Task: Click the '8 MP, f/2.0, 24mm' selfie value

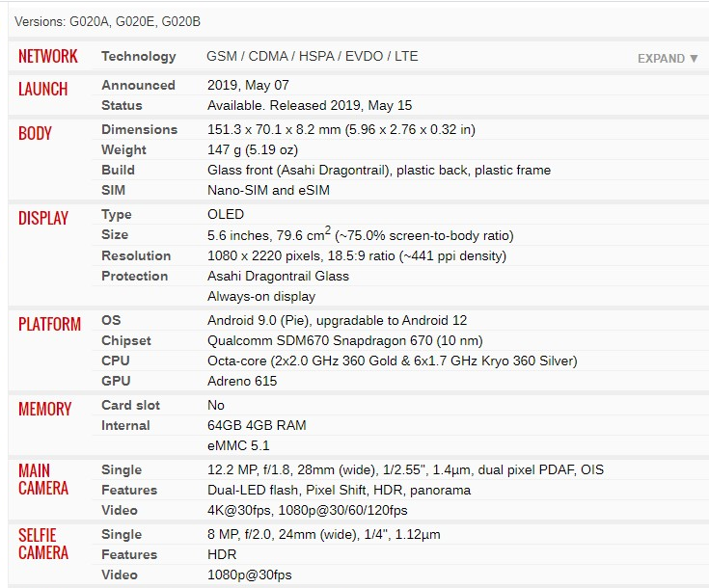Action: click(x=323, y=535)
